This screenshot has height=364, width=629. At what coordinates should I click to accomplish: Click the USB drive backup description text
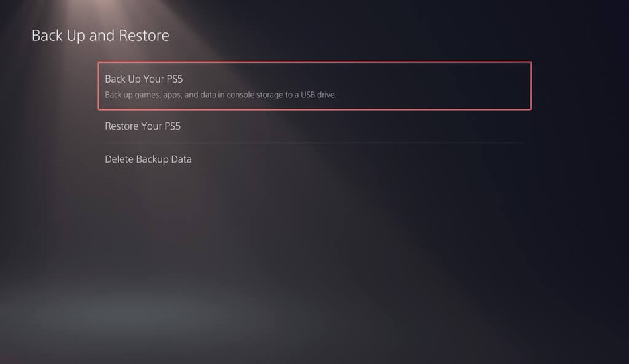(x=220, y=95)
